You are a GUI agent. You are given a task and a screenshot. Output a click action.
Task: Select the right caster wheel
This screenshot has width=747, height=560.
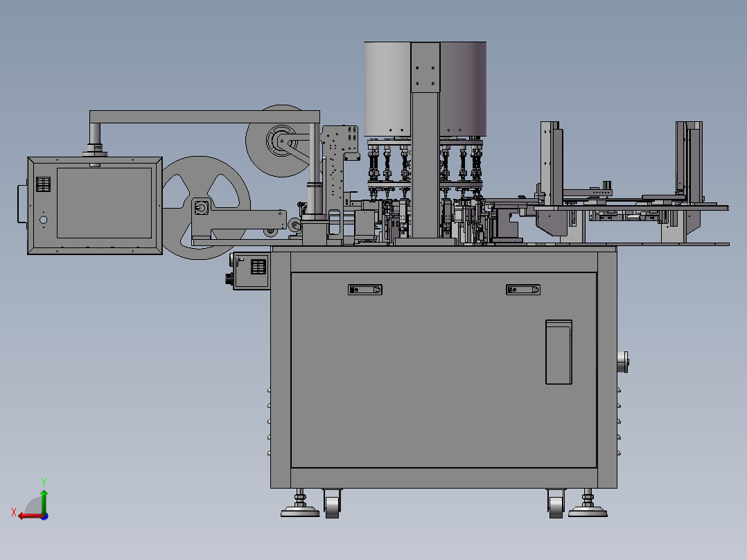pyautogui.click(x=556, y=505)
